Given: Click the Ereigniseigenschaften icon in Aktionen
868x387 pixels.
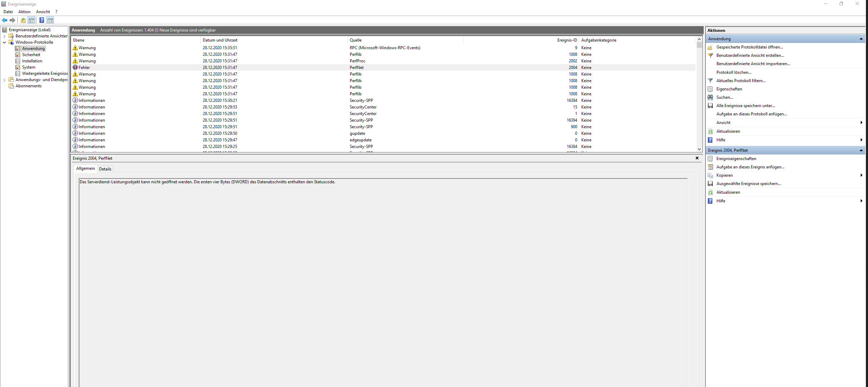Looking at the screenshot, I should point(710,159).
